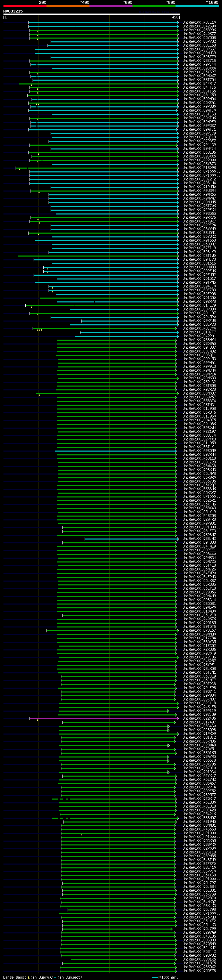Open hit UniRef100_Q944G9

[199, 145]
